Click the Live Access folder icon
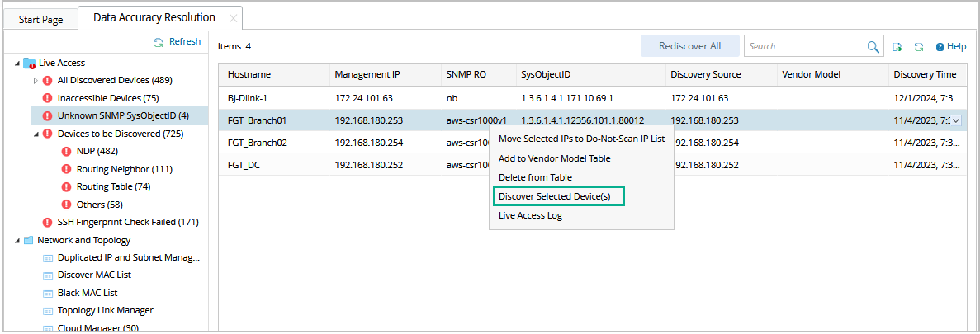Viewport: 980px width, 334px height. click(x=29, y=63)
